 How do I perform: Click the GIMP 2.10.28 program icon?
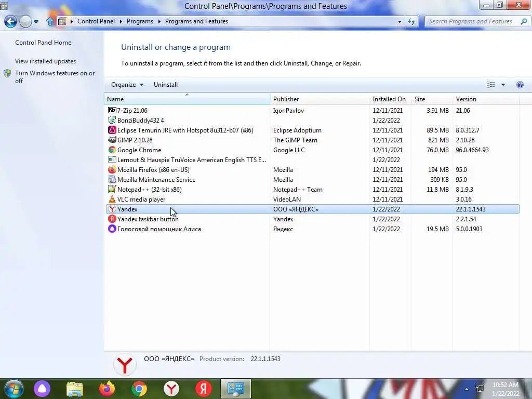112,140
